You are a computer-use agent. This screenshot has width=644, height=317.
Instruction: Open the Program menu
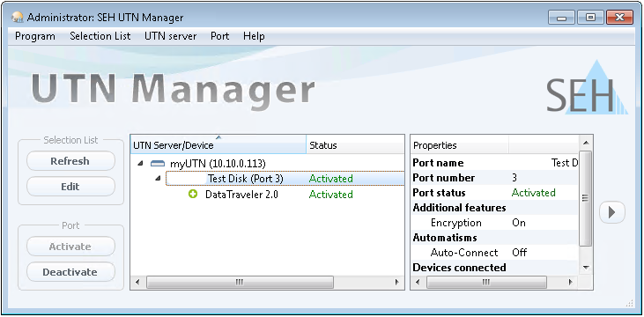35,36
